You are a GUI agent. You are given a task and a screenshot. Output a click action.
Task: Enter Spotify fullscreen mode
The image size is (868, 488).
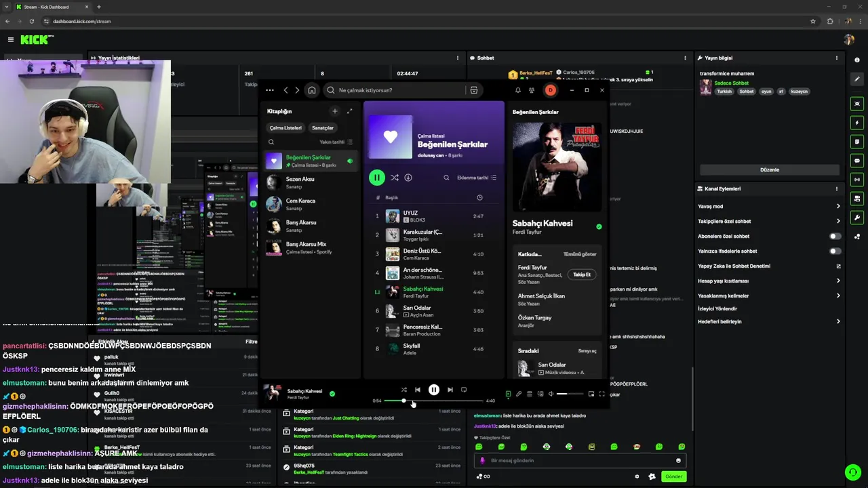click(601, 394)
